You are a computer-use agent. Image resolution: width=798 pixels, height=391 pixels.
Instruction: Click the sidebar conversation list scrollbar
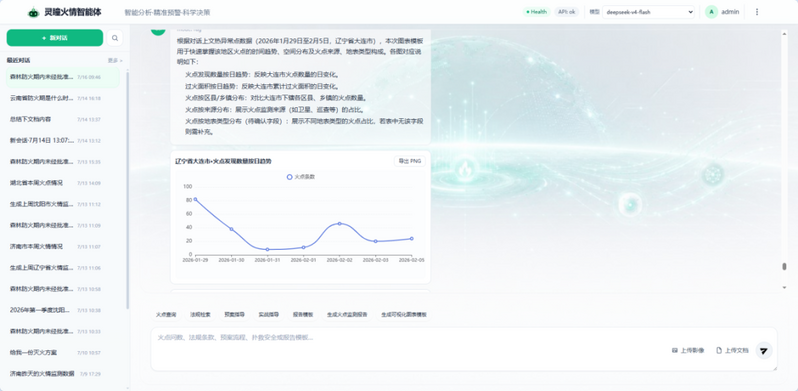127,189
